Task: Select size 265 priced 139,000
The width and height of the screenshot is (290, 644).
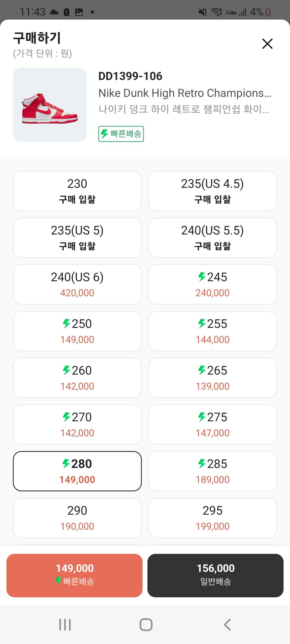Action: (212, 378)
